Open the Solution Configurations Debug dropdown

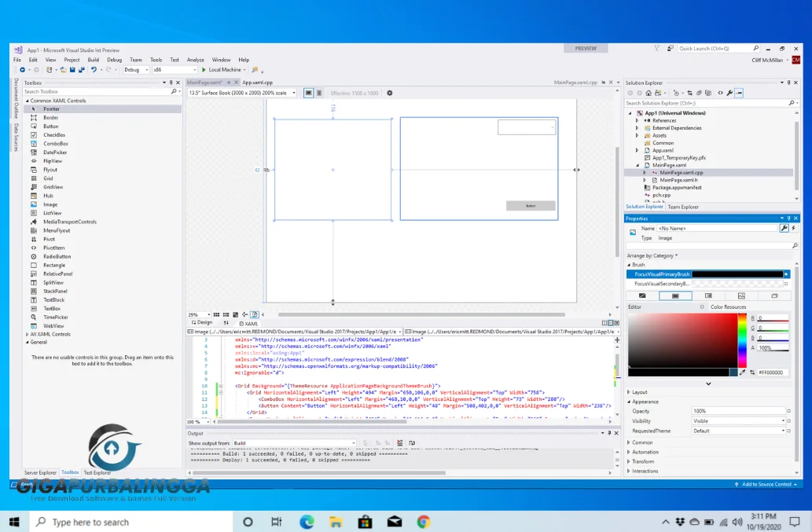(136, 70)
